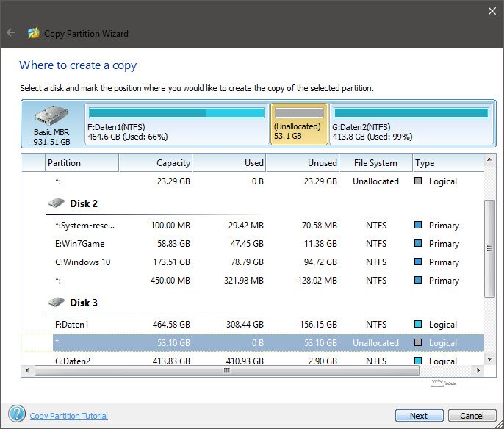Select the G:Daten2 partition block in disk map
The width and height of the screenshot is (504, 429).
point(411,123)
